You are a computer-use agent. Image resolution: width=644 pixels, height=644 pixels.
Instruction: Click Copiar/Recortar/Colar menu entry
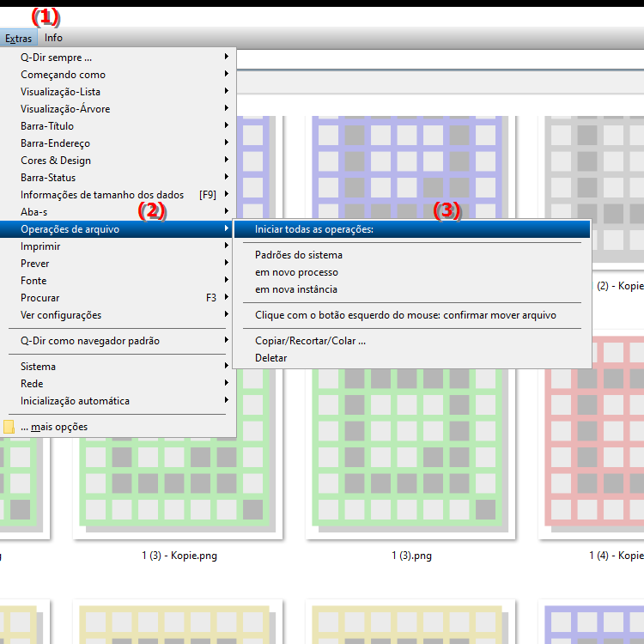click(x=310, y=341)
